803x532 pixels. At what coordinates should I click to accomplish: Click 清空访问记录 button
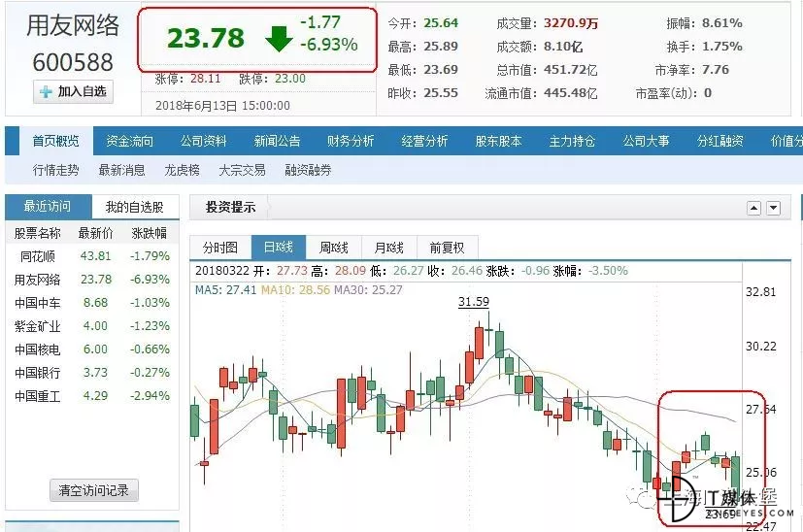(94, 490)
